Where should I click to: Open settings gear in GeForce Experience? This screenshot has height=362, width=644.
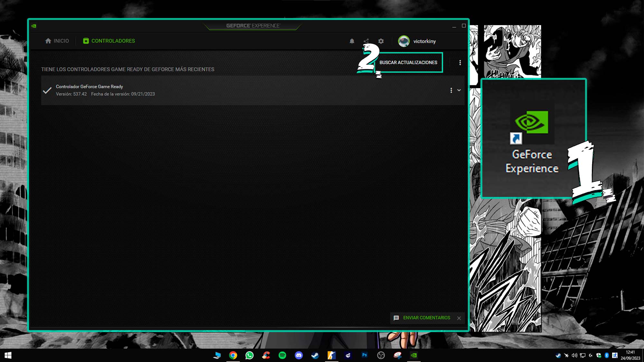coord(381,41)
